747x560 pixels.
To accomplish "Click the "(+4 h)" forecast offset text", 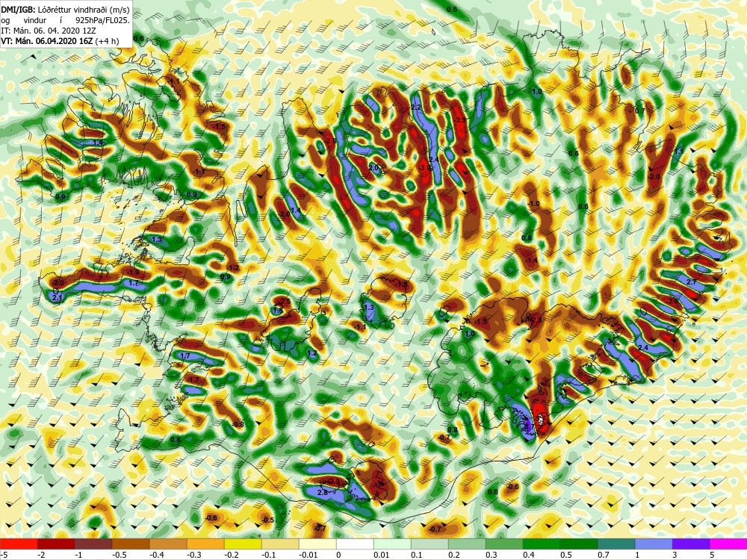I will tap(107, 41).
